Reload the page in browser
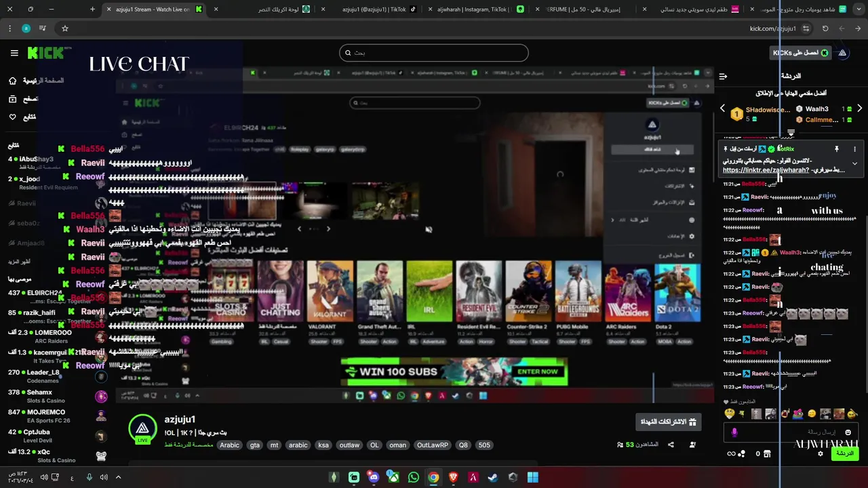Image resolution: width=868 pixels, height=488 pixels. [825, 28]
